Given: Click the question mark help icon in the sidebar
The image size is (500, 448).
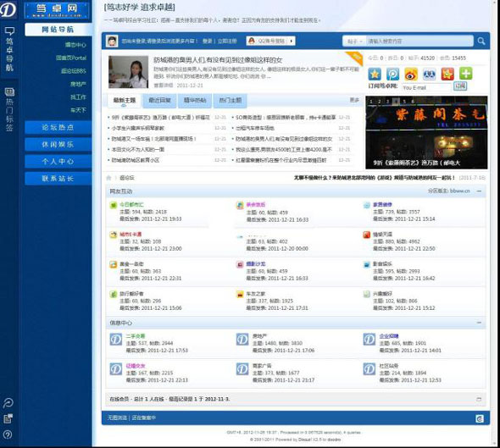Looking at the screenshot, I should tap(8, 434).
